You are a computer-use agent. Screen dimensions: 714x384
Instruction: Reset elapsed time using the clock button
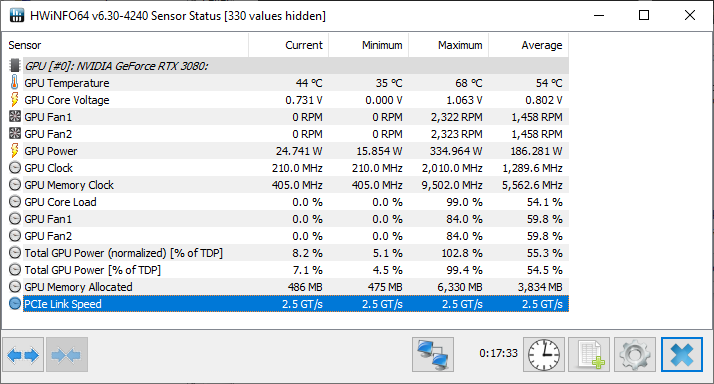pyautogui.click(x=544, y=354)
